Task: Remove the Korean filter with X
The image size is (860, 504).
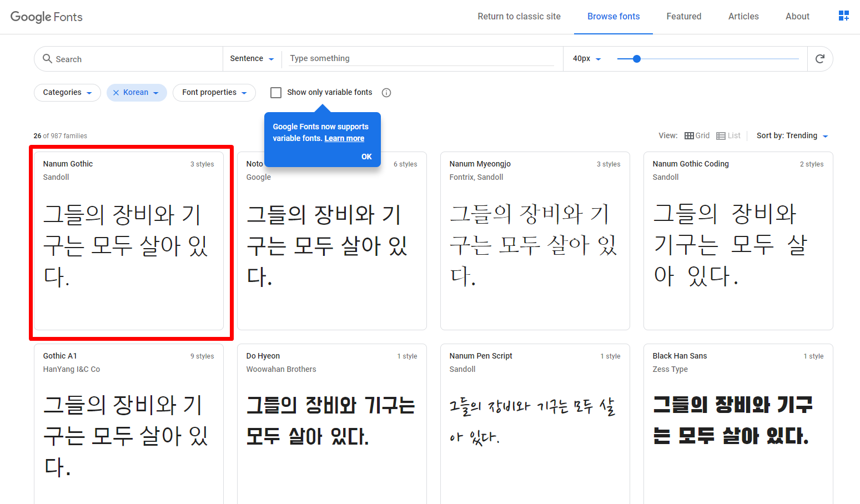Action: pyautogui.click(x=115, y=93)
